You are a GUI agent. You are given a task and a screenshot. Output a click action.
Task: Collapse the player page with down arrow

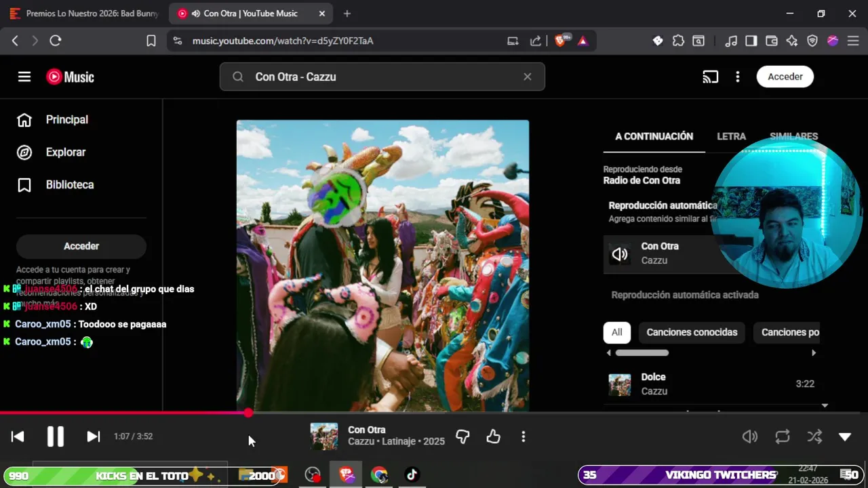coord(845,436)
